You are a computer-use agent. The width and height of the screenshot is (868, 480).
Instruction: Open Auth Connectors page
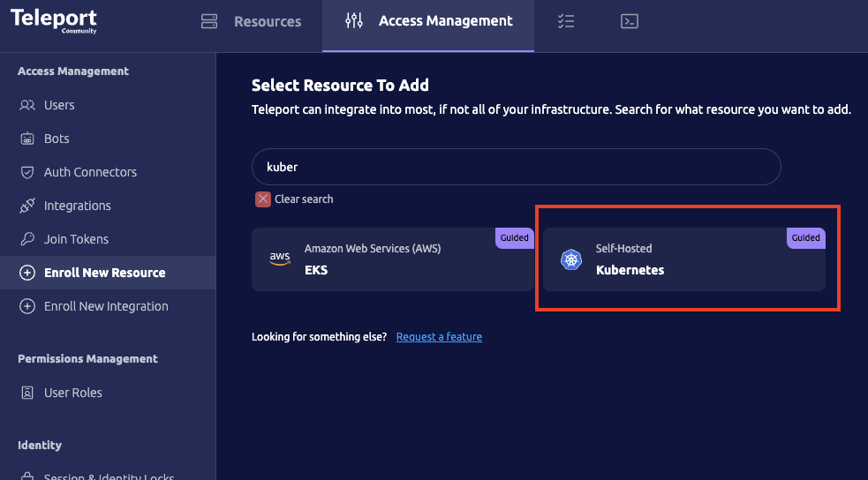[x=108, y=173]
